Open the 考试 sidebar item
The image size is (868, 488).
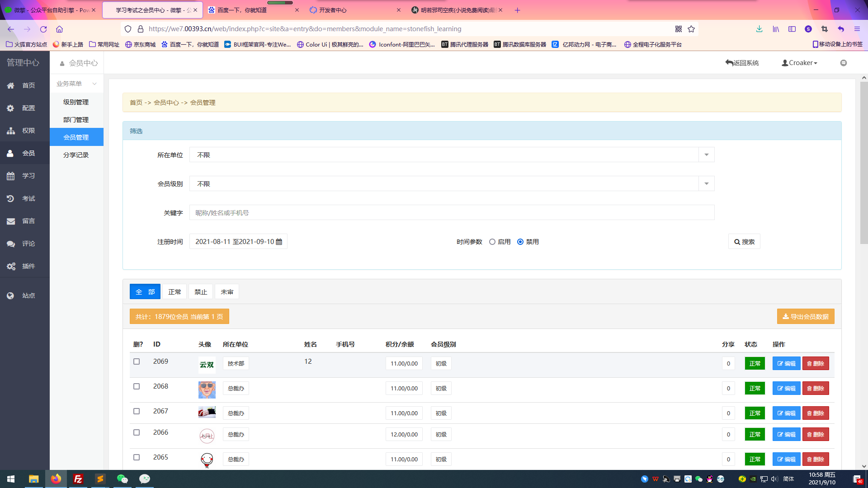coord(25,198)
